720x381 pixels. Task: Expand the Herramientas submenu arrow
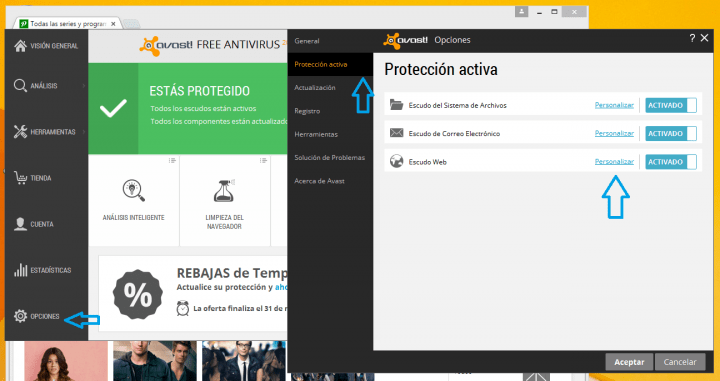(84, 132)
